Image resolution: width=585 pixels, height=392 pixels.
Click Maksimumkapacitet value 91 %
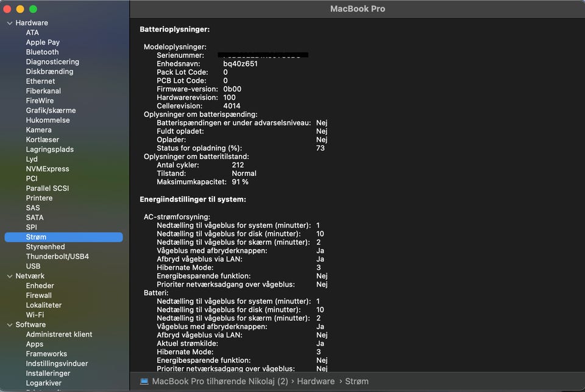coord(240,182)
